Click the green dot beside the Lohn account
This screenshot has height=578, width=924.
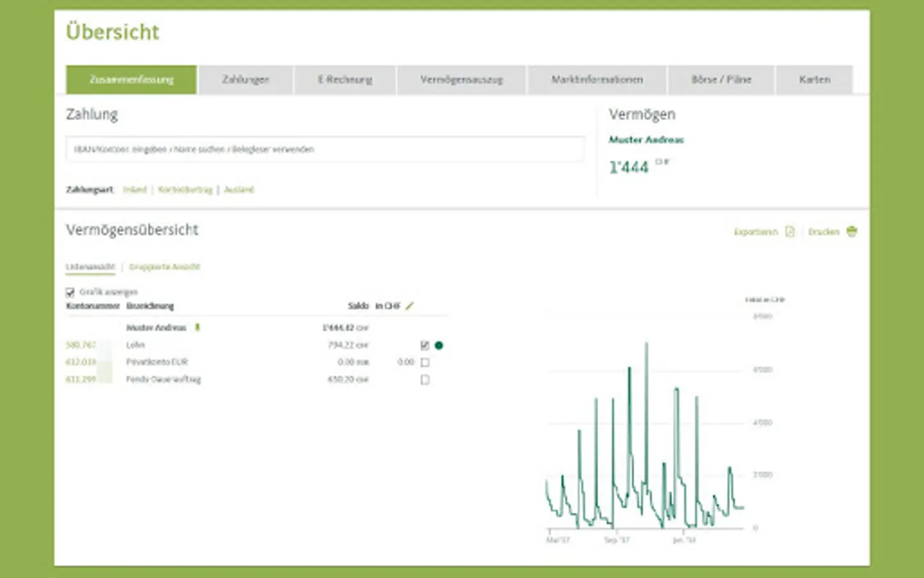(x=439, y=346)
